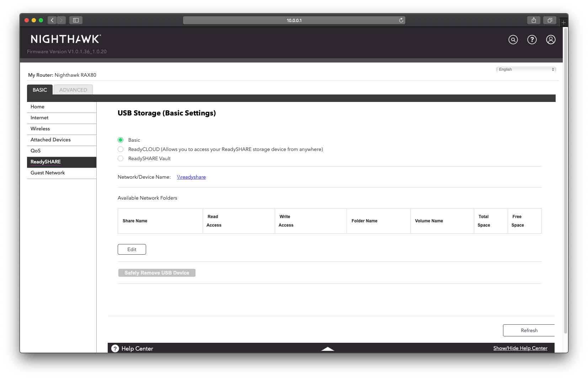Switch to the ADVANCED tab

(73, 90)
